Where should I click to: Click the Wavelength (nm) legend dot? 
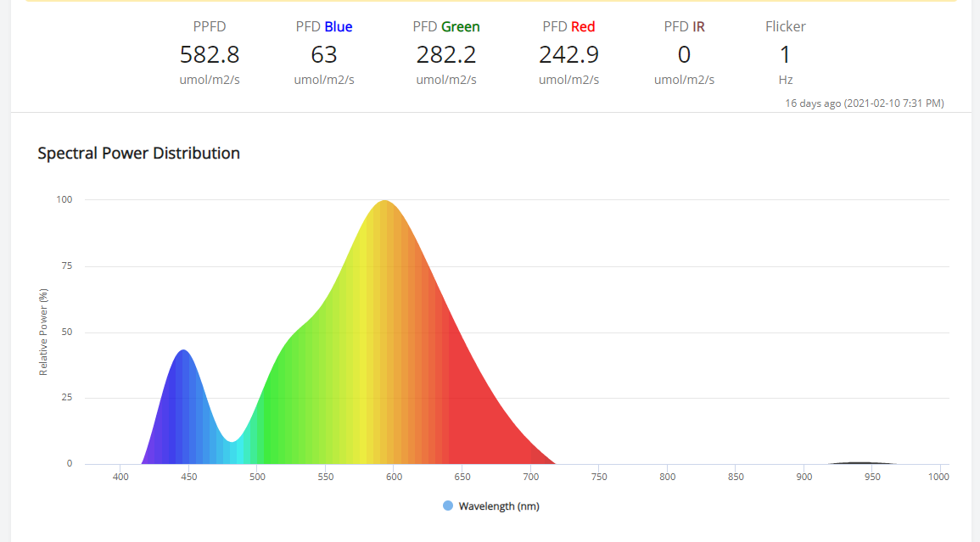tap(447, 506)
